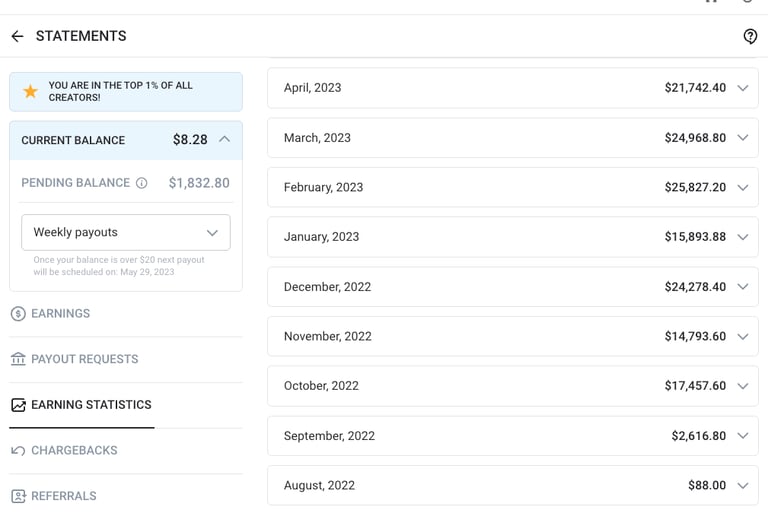Expand the March, 2023 statement
Viewport: 768px width, 512px height.
pos(742,138)
